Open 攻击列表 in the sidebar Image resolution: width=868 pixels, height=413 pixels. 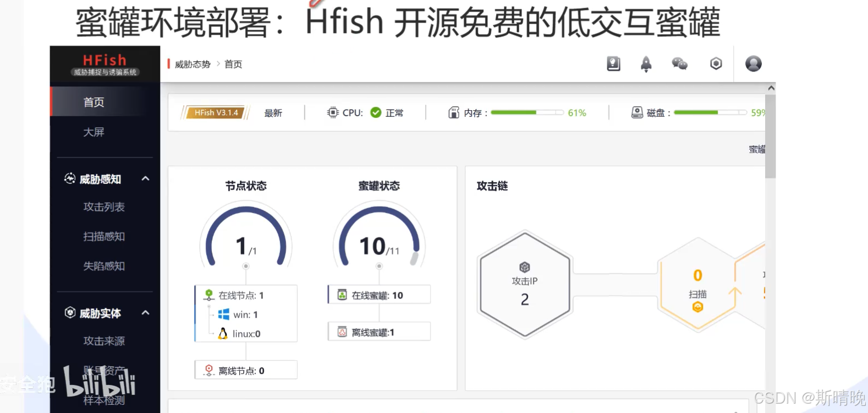tap(105, 207)
